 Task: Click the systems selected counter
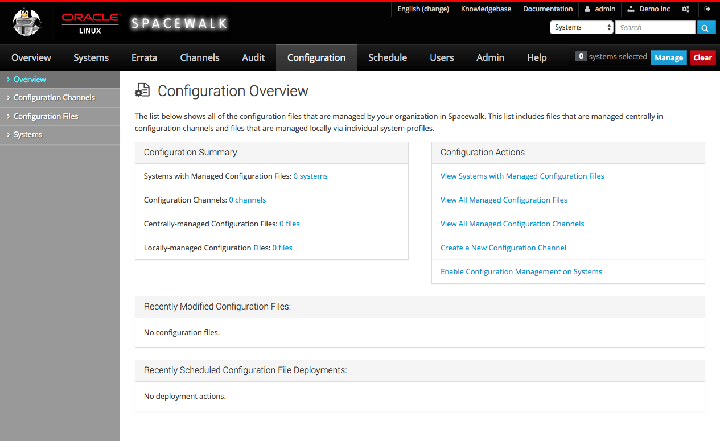611,57
